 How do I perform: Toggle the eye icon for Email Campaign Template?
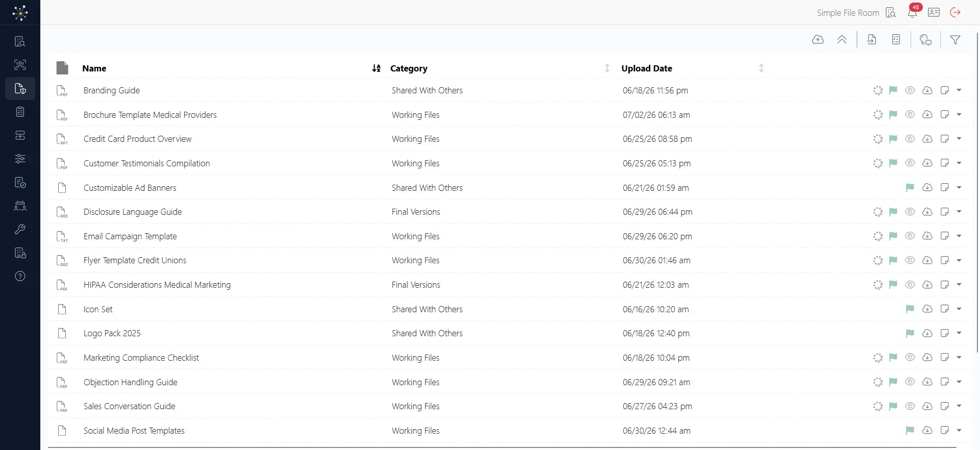[x=910, y=236]
